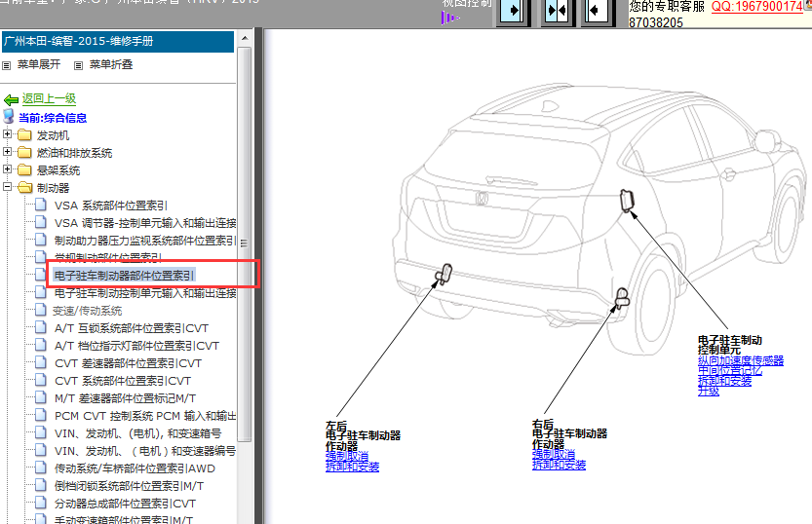Click the 燃油和排放系统 folder icon
Viewport: 812px width, 524px height.
(25, 153)
